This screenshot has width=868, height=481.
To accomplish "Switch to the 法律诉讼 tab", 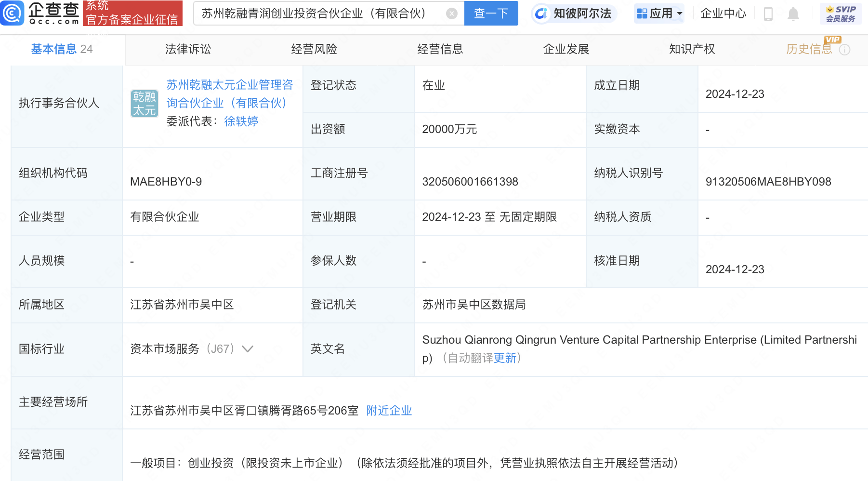I will tap(188, 49).
